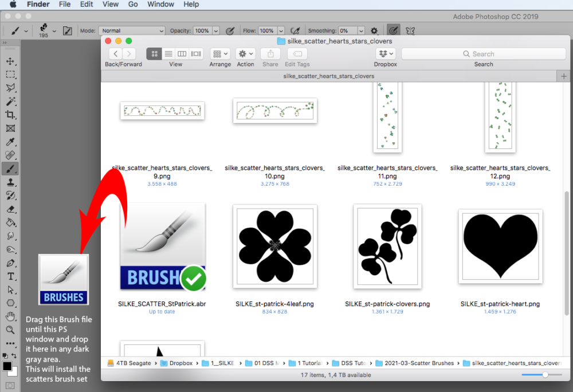Switch Finder to column view
Viewport: 573px width, 392px height.
182,54
